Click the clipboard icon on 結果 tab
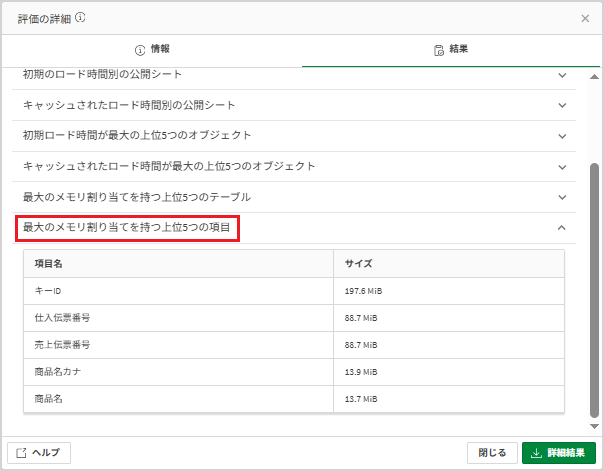The height and width of the screenshot is (471, 604). 439,50
